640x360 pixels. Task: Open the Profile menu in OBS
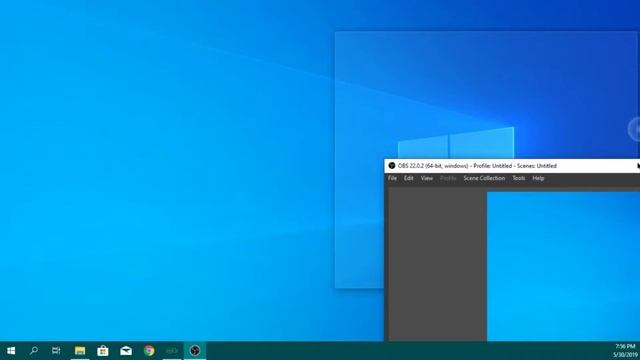pos(448,178)
